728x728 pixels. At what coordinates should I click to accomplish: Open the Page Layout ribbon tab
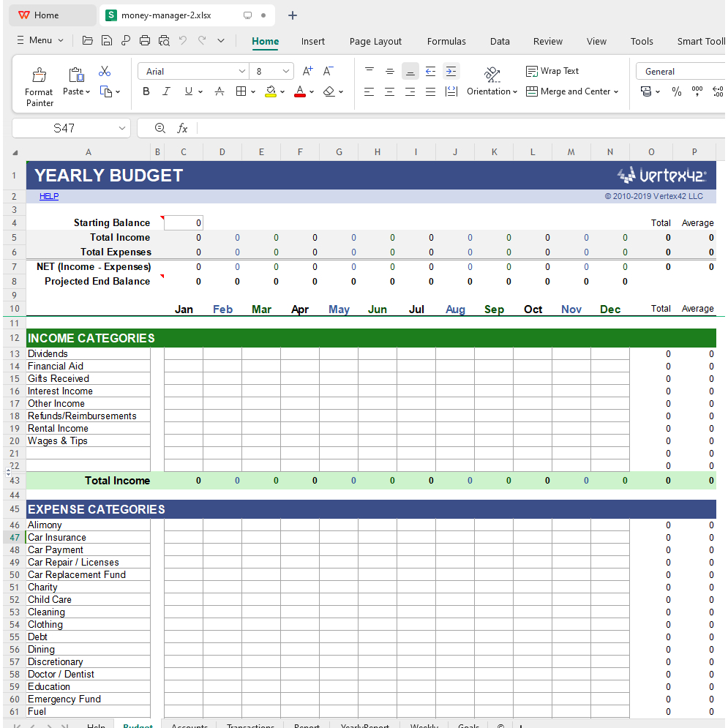tap(375, 41)
